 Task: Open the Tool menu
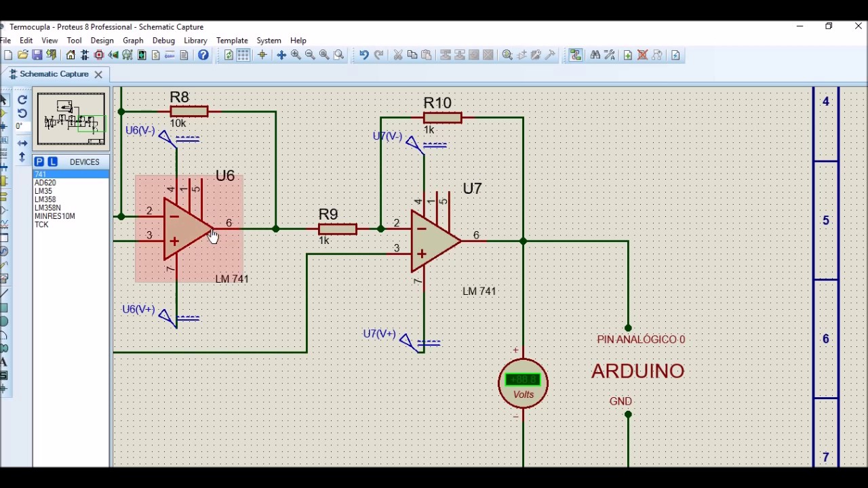tap(74, 41)
